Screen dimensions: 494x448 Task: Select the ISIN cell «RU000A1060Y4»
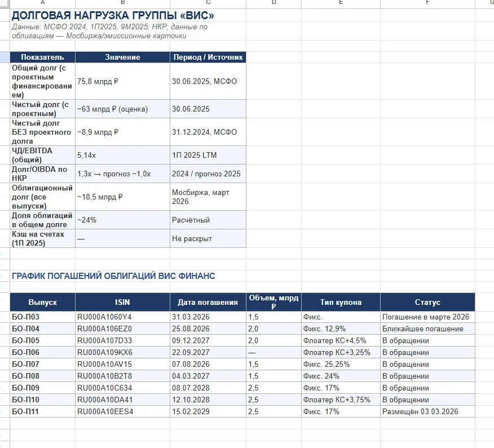point(122,317)
